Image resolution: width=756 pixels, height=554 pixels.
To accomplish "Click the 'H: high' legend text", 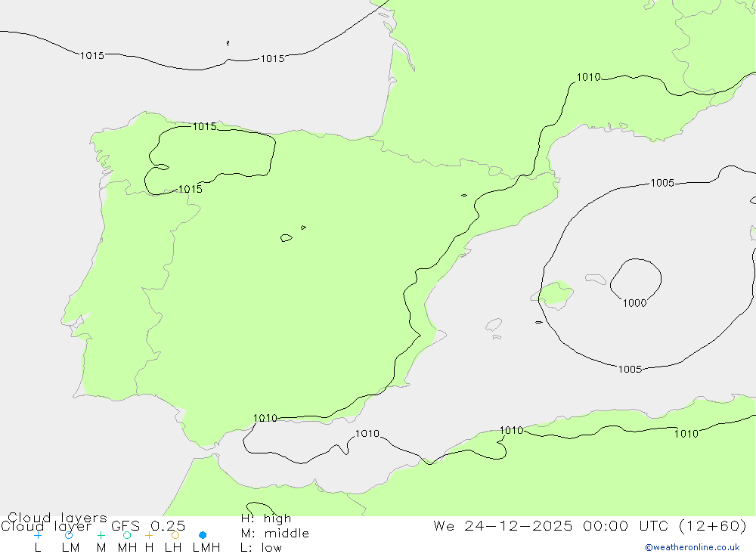I will pos(266,518).
